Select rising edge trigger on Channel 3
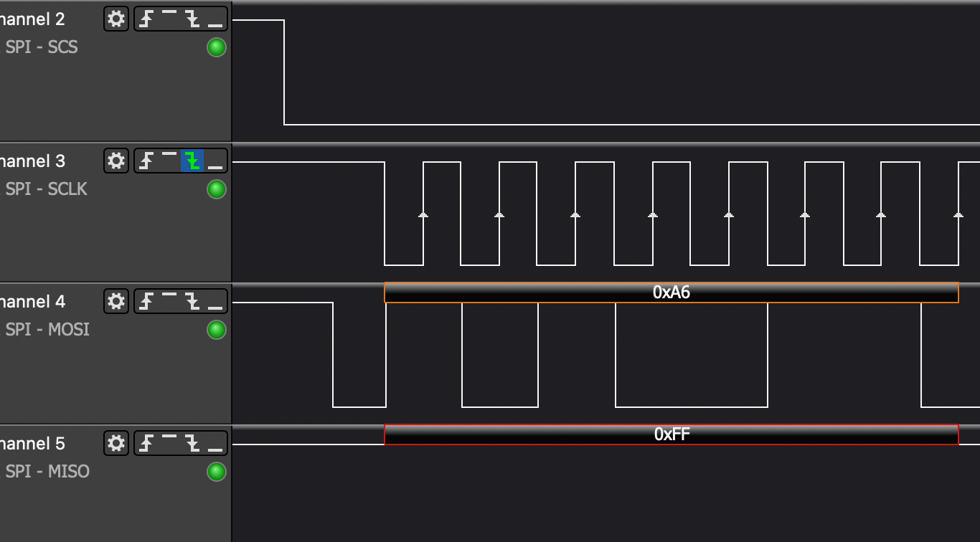Image resolution: width=980 pixels, height=542 pixels. (x=145, y=161)
